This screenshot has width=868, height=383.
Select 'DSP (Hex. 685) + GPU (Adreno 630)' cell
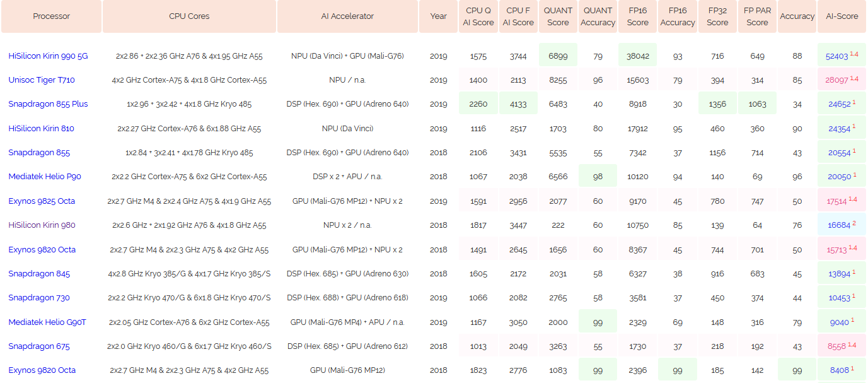347,274
